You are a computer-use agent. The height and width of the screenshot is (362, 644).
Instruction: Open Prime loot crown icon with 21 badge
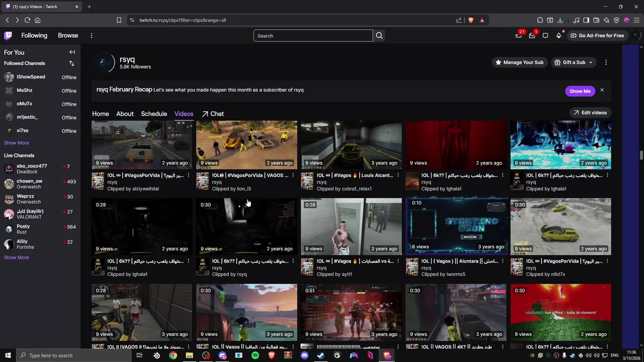[x=519, y=36]
